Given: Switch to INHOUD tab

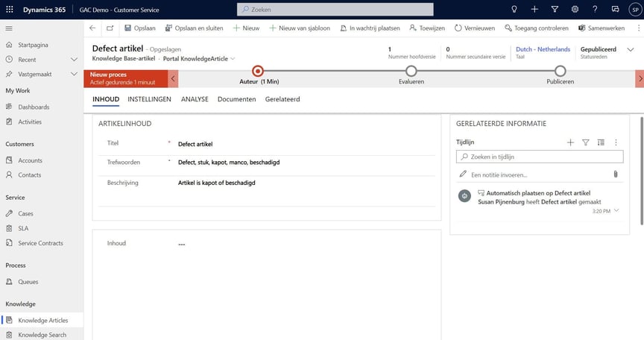Looking at the screenshot, I should click(x=106, y=99).
